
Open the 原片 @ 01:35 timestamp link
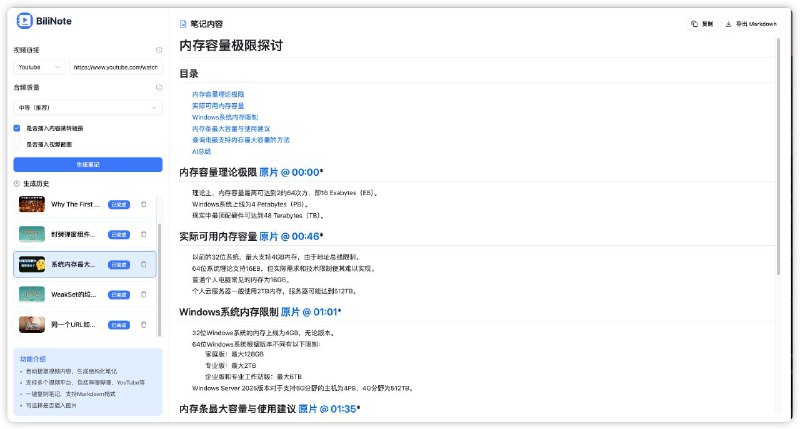[327, 409]
